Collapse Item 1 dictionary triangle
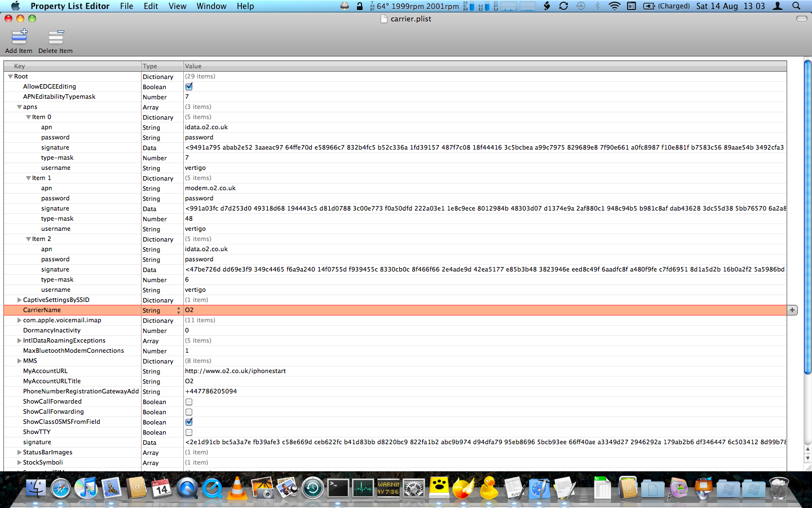The image size is (812, 508). (x=28, y=178)
